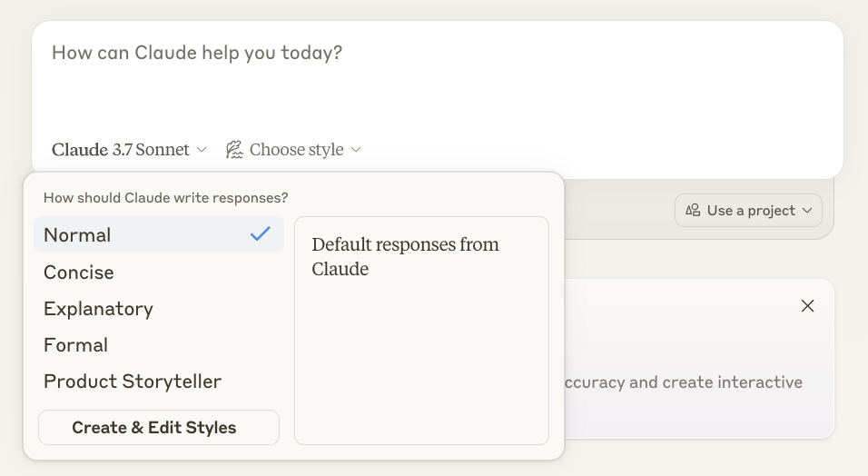The image size is (868, 476).
Task: Click the Choose style label text
Action: click(x=296, y=150)
